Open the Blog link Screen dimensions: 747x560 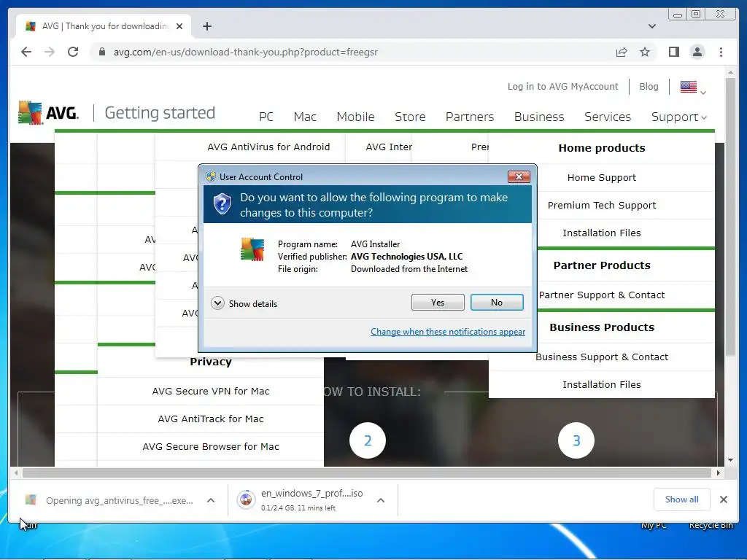649,86
